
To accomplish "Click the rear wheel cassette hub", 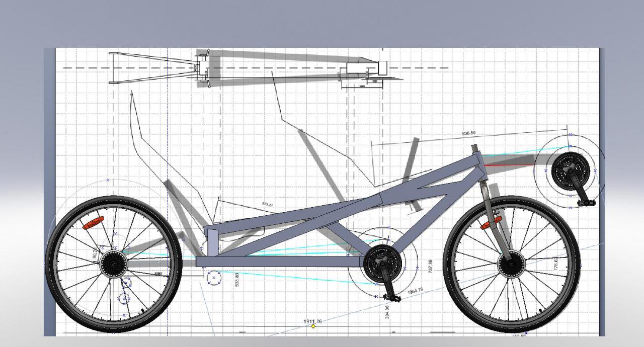I will (113, 264).
